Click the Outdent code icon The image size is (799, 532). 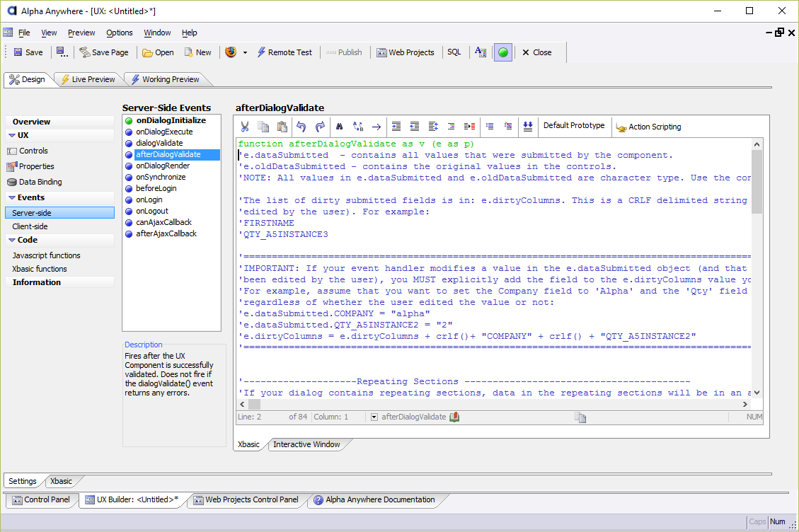tap(415, 127)
